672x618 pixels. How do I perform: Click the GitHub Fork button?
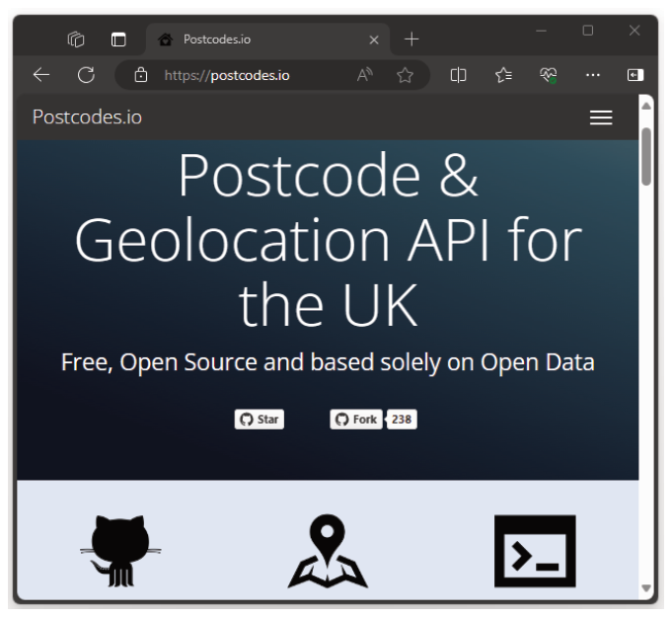click(x=355, y=419)
